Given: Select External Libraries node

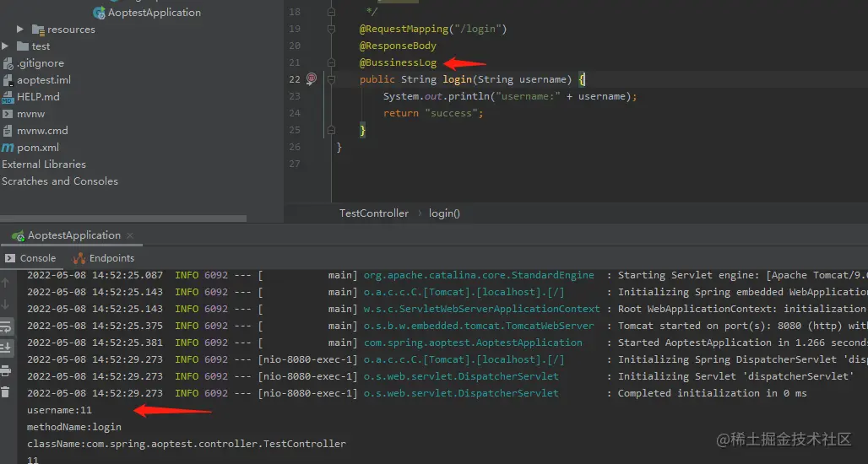Looking at the screenshot, I should click(44, 165).
